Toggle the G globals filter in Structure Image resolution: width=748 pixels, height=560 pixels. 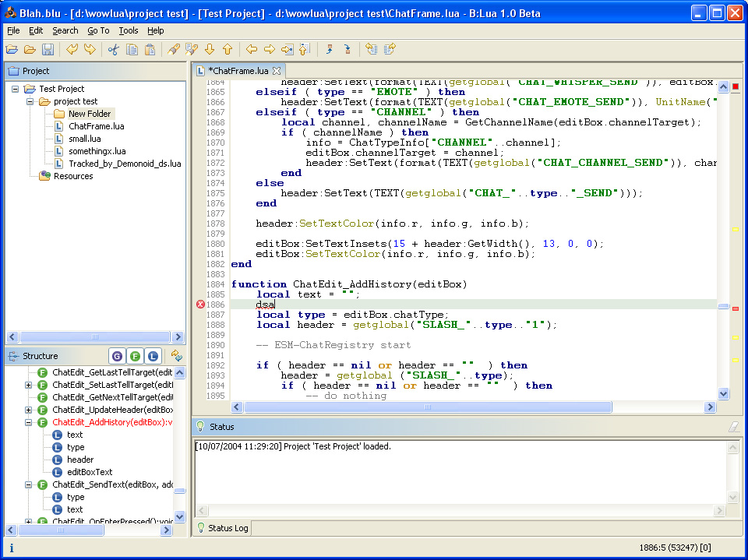[x=117, y=356]
